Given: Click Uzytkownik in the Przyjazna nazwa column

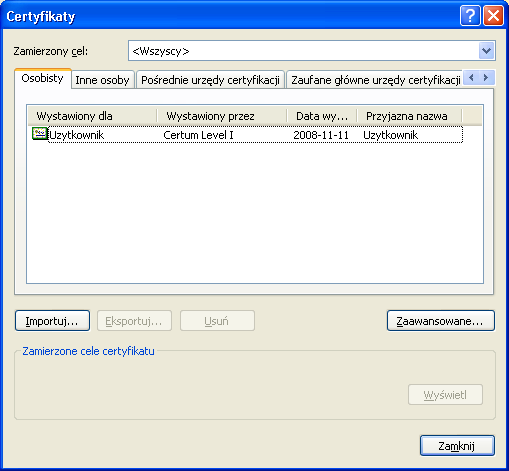Looking at the screenshot, I should [x=390, y=135].
